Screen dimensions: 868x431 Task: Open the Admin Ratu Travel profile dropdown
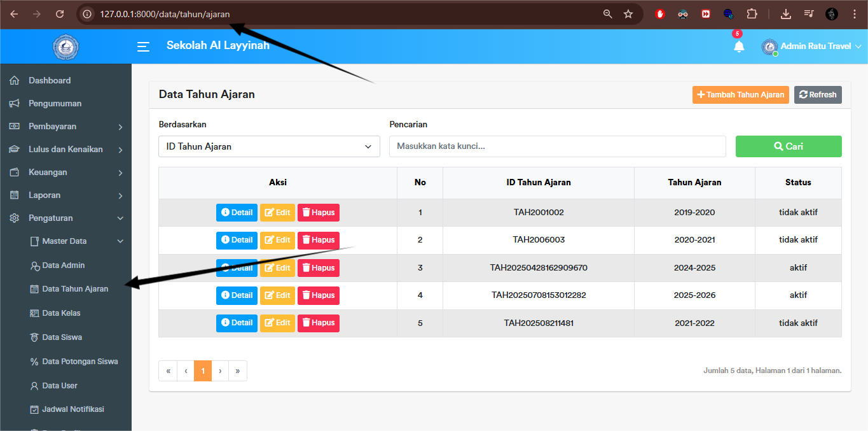[x=812, y=46]
